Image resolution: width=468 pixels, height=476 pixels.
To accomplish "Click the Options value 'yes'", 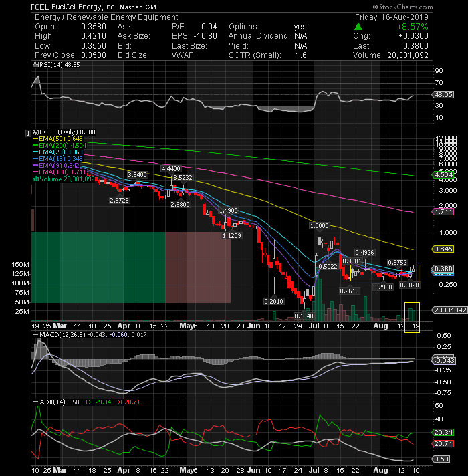I will [x=300, y=27].
